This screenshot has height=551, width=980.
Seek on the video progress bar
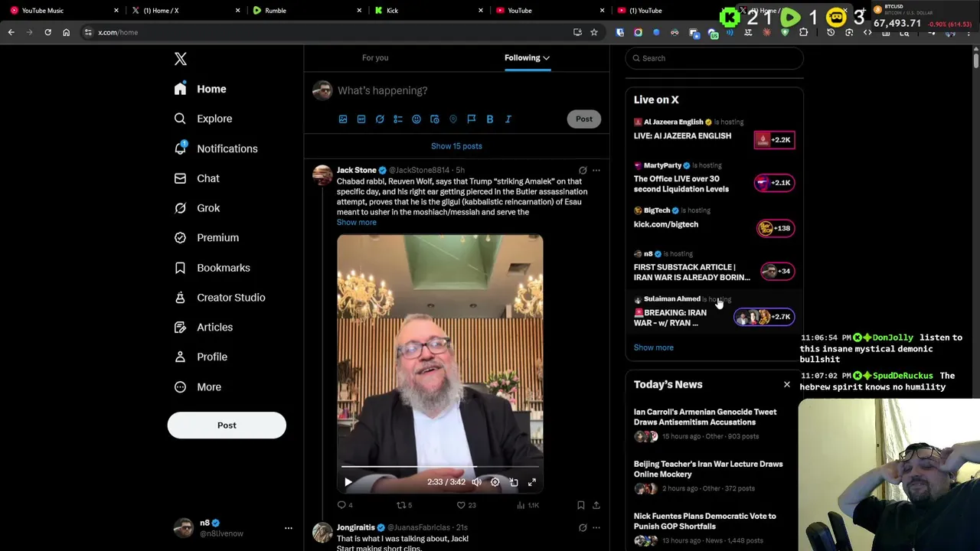point(440,466)
